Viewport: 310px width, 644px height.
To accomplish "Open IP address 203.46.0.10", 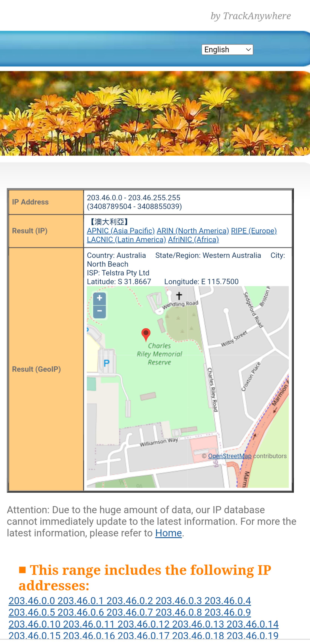I will (34, 624).
